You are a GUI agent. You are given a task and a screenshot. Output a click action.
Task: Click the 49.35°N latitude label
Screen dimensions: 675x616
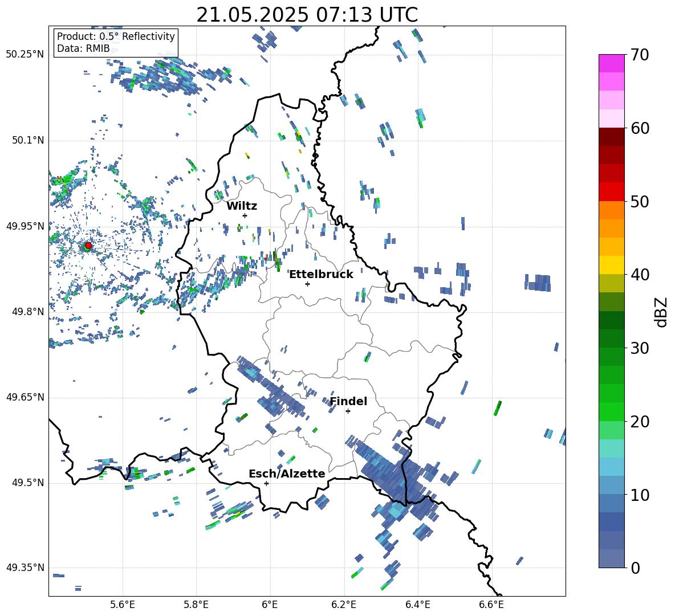(x=25, y=568)
